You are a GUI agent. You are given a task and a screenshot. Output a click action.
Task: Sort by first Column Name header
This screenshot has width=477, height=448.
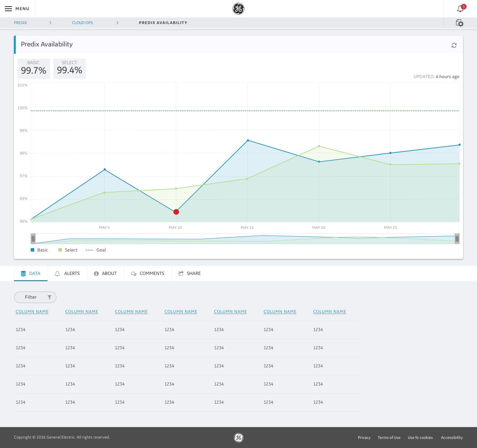coord(32,312)
